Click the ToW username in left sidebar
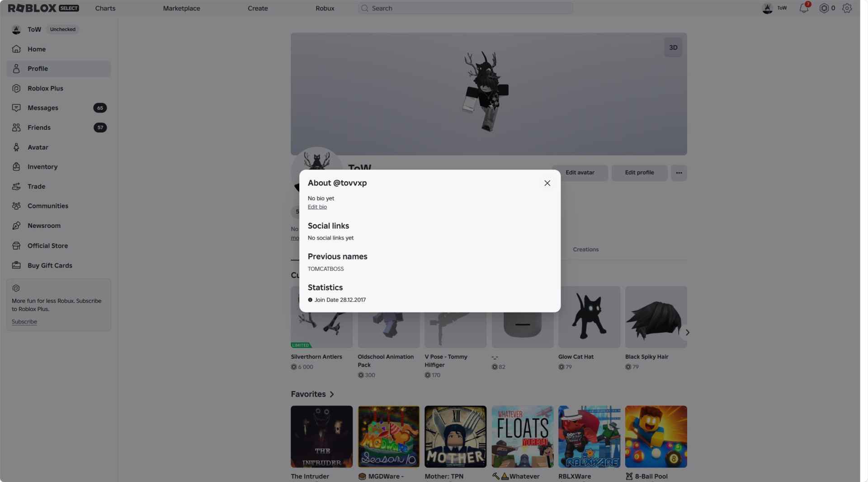 (x=34, y=29)
